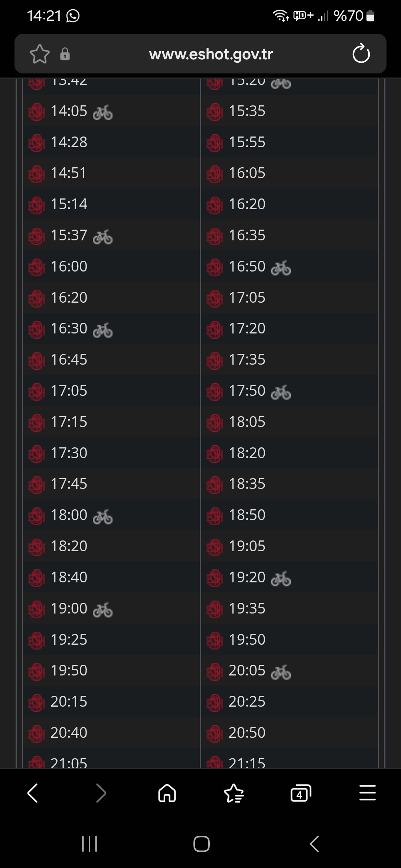Tap the bicycle icon beside 20:05
The height and width of the screenshot is (868, 401).
pyautogui.click(x=281, y=671)
